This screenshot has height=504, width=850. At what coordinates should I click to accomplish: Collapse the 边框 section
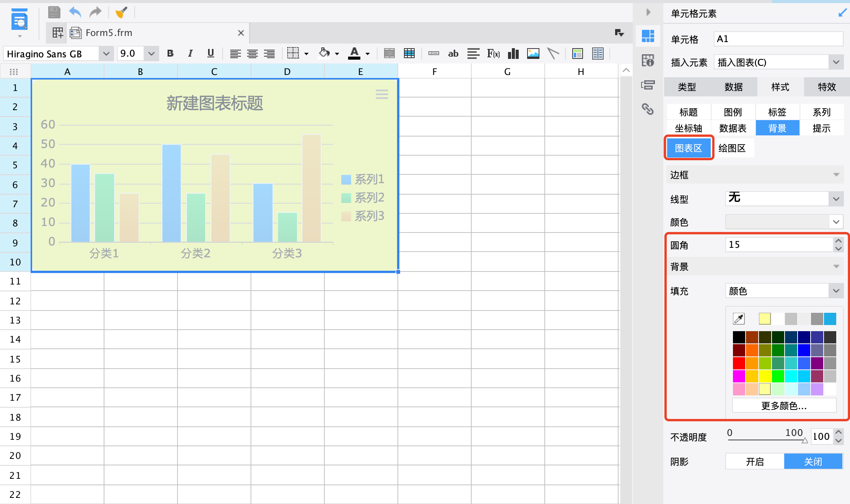click(837, 175)
